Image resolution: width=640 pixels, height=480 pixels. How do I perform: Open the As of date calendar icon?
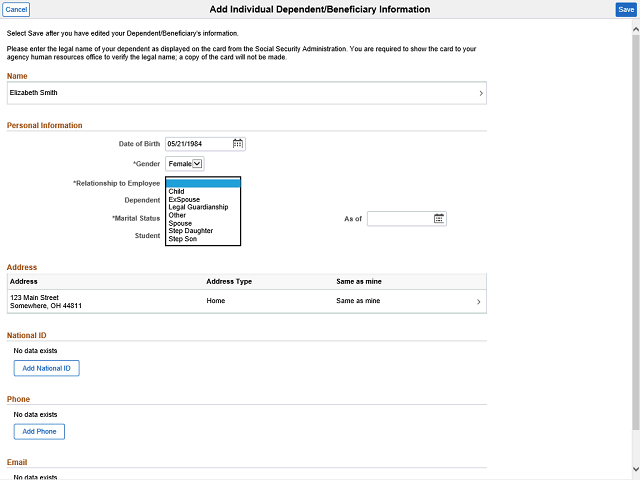(x=439, y=219)
